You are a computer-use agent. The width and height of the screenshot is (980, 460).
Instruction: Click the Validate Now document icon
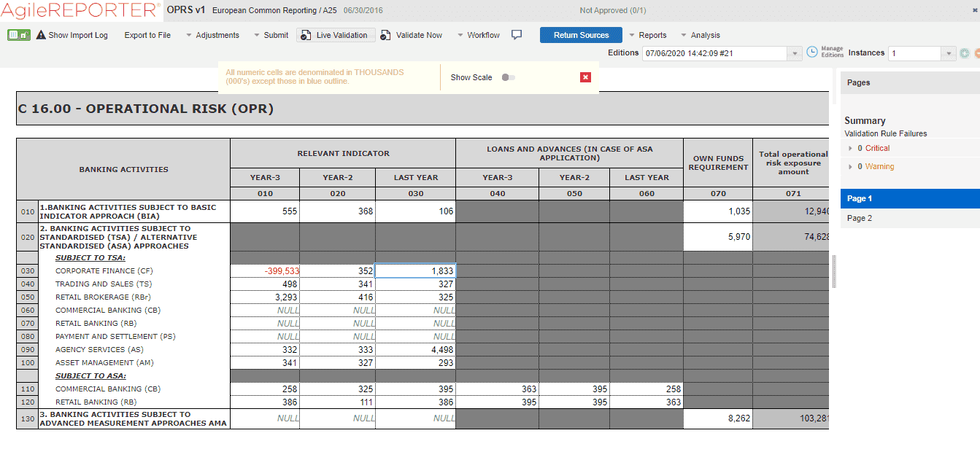pyautogui.click(x=386, y=35)
